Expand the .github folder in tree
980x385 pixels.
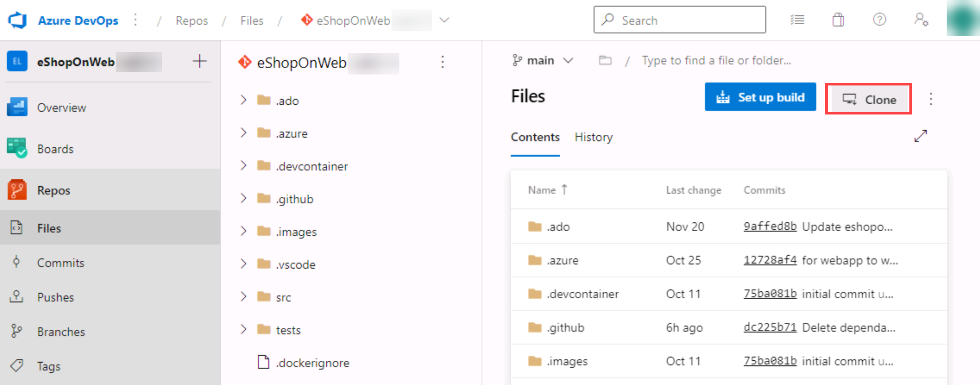(x=244, y=199)
